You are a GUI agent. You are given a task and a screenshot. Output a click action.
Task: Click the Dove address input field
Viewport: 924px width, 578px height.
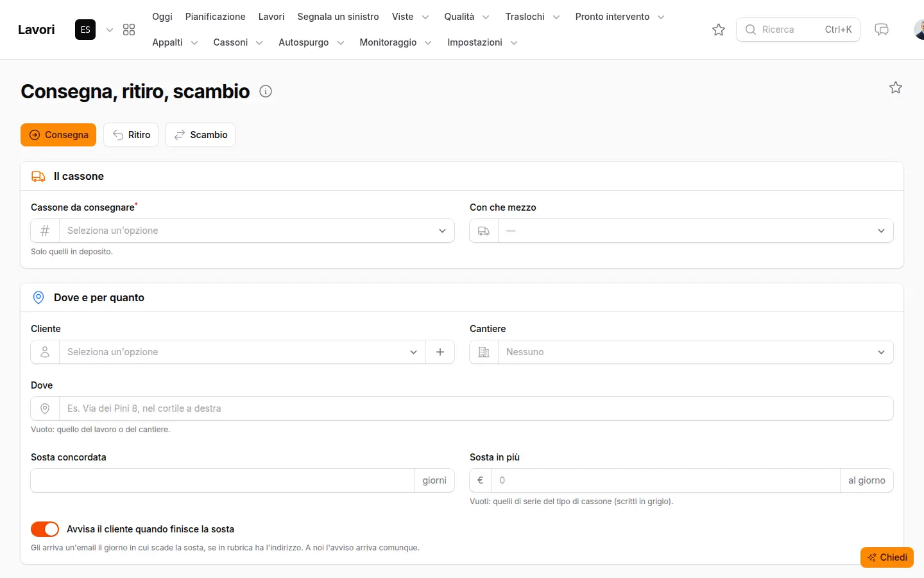[x=462, y=408]
